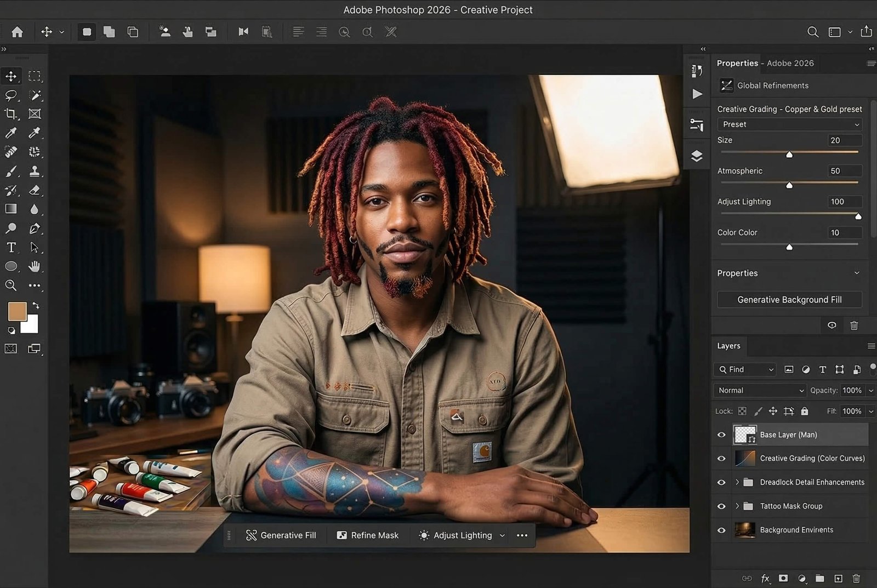Enable the position lock in Layers panel

pos(773,410)
